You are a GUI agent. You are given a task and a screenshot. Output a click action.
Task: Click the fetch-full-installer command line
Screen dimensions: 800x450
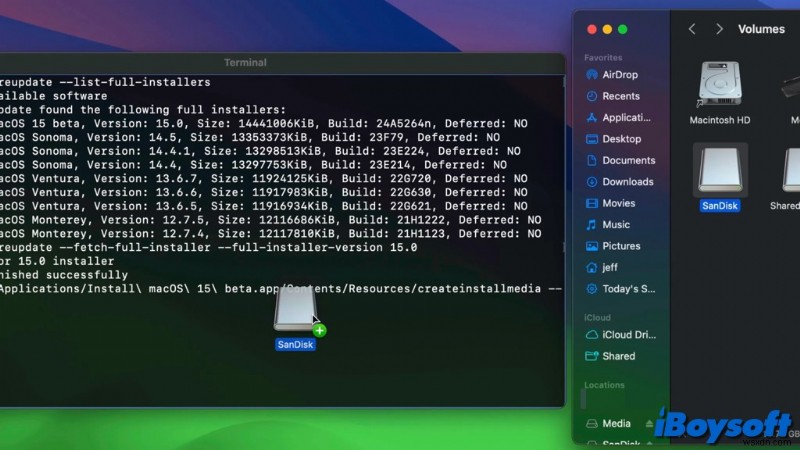tap(209, 247)
